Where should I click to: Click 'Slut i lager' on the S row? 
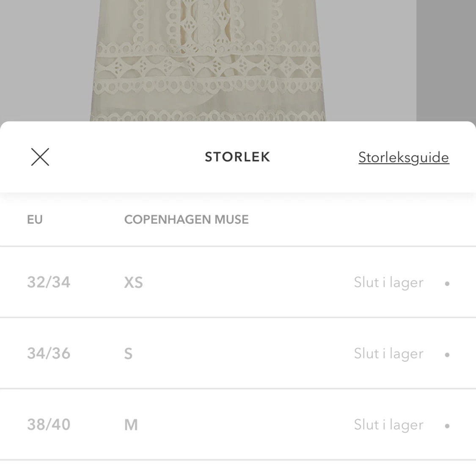click(x=388, y=354)
